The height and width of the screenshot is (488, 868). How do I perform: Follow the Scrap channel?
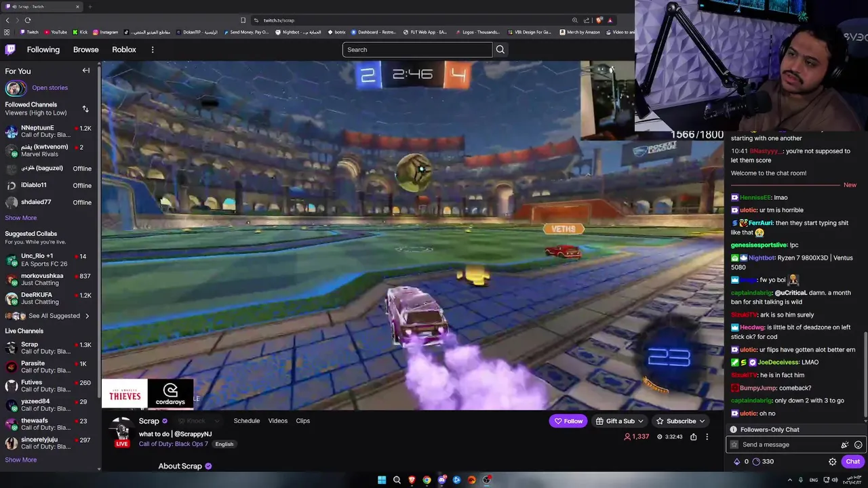568,421
